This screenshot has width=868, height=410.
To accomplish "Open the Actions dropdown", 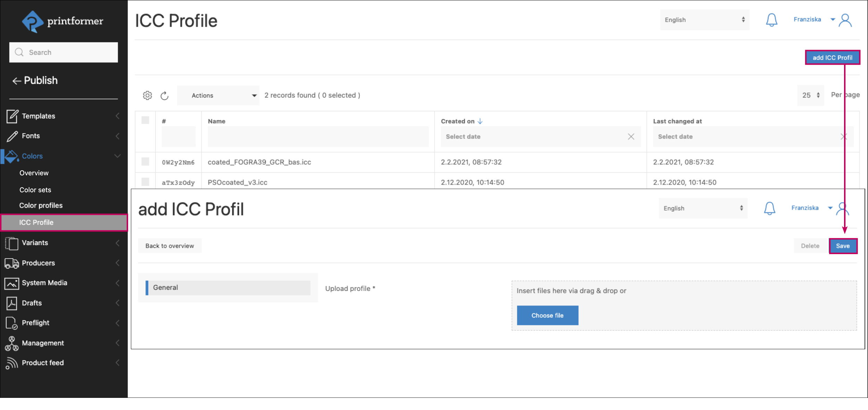I will pos(218,95).
